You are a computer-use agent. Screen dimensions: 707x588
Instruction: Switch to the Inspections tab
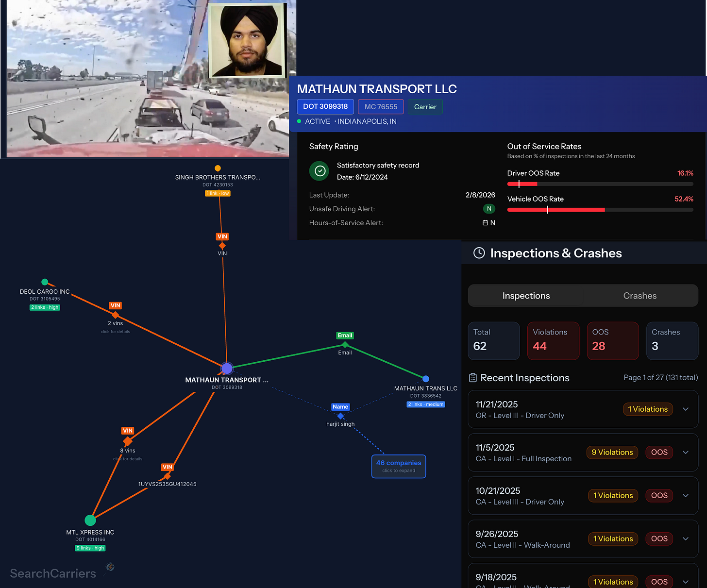pyautogui.click(x=526, y=296)
